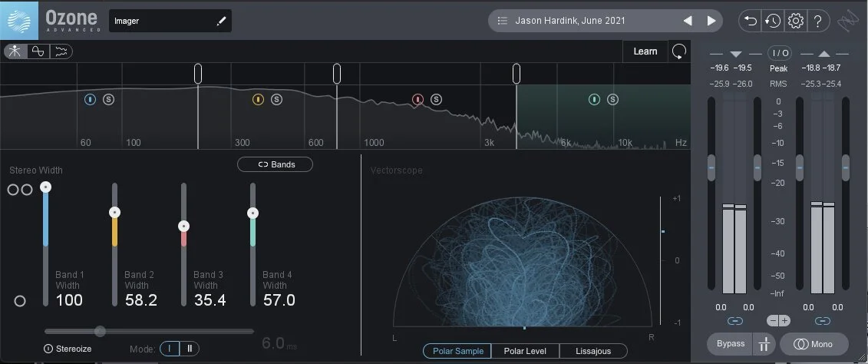Solo Band 3 with S icon
Screen dimensions: 868x364
point(436,99)
